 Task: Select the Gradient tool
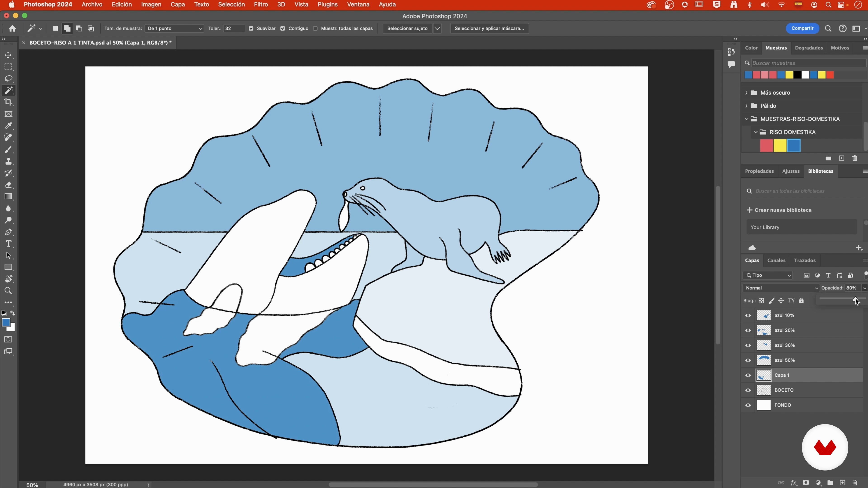pyautogui.click(x=8, y=197)
